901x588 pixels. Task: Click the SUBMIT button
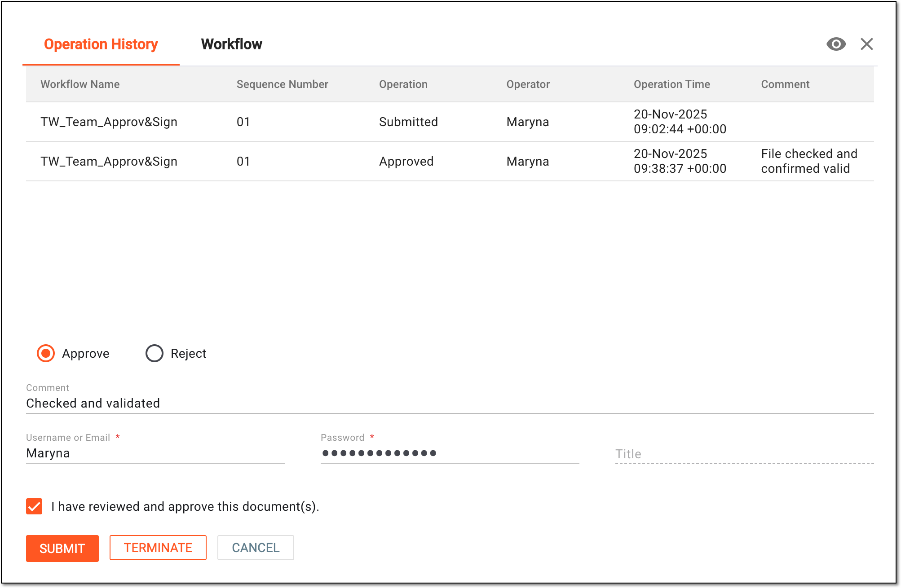62,548
